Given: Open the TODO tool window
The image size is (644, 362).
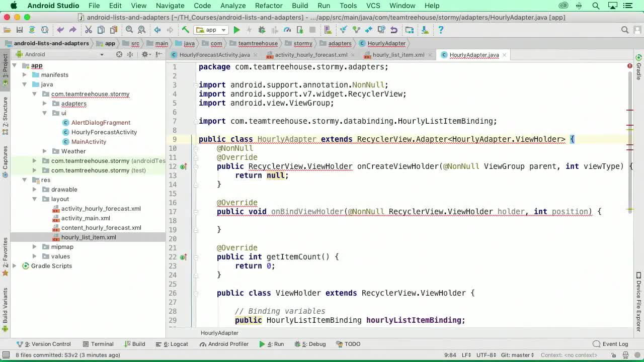Looking at the screenshot, I should coord(348,344).
